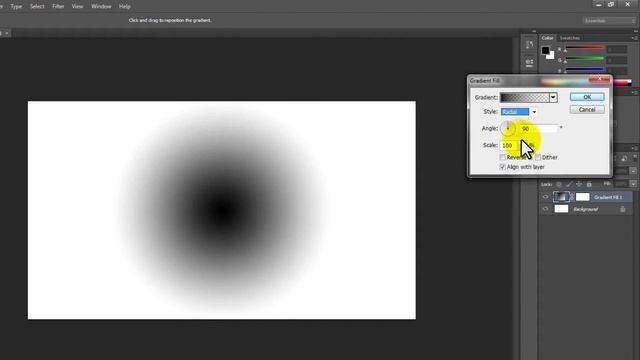
Task: Open the layer Fill slider dropdown
Action: (x=633, y=184)
